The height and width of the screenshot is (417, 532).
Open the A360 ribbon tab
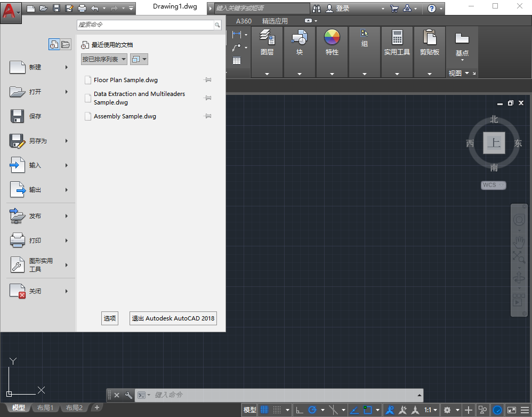click(x=244, y=21)
